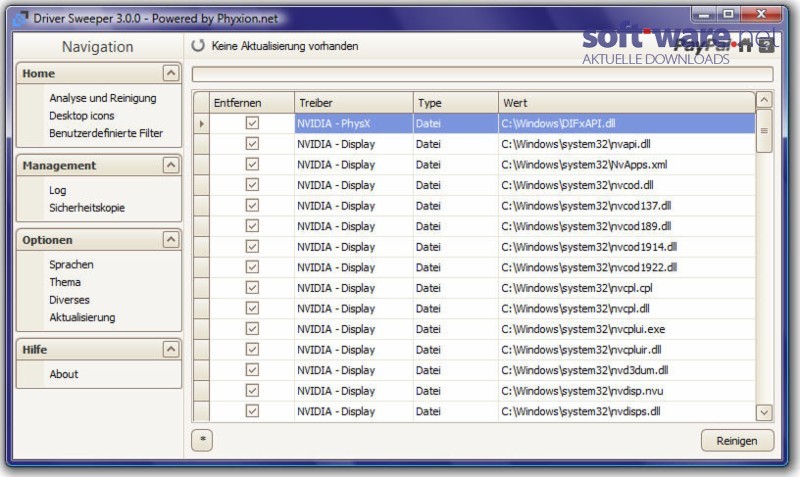Click the Hilfe section header
Screen dimensions: 800x477
coord(98,349)
